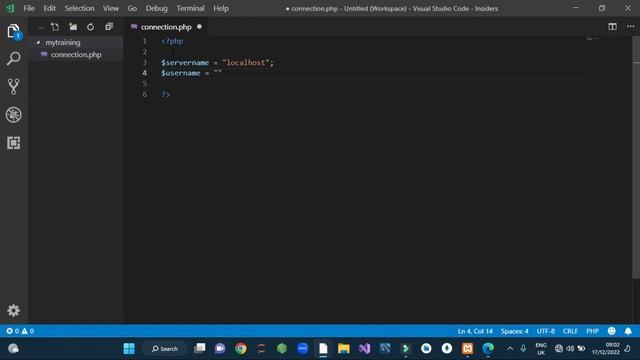Refresh the explorer tree

(x=90, y=27)
